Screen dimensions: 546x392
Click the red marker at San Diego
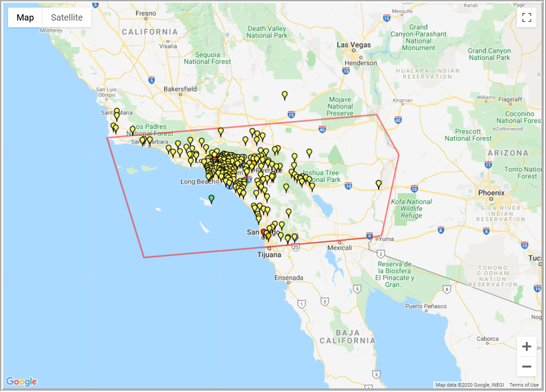(x=263, y=232)
